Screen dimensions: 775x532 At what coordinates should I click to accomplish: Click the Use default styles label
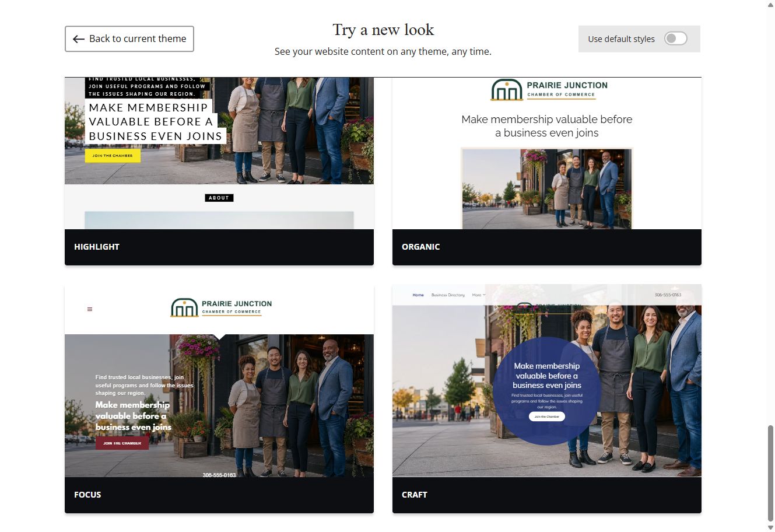[x=621, y=39]
